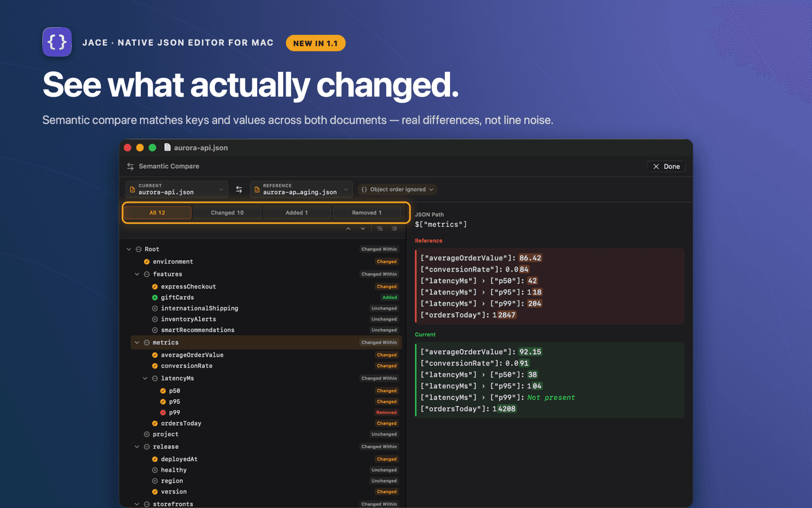Click the green Current section heading
Viewport: 812px width, 508px height.
[x=425, y=334]
